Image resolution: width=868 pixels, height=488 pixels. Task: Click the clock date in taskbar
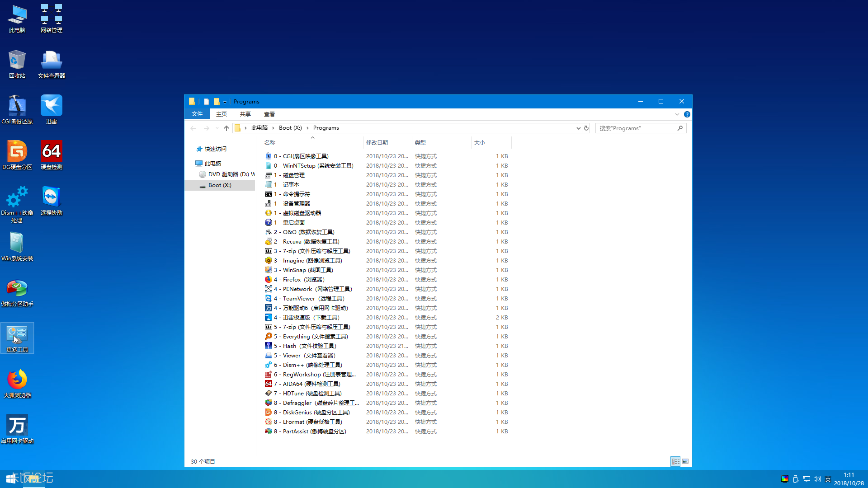[849, 479]
